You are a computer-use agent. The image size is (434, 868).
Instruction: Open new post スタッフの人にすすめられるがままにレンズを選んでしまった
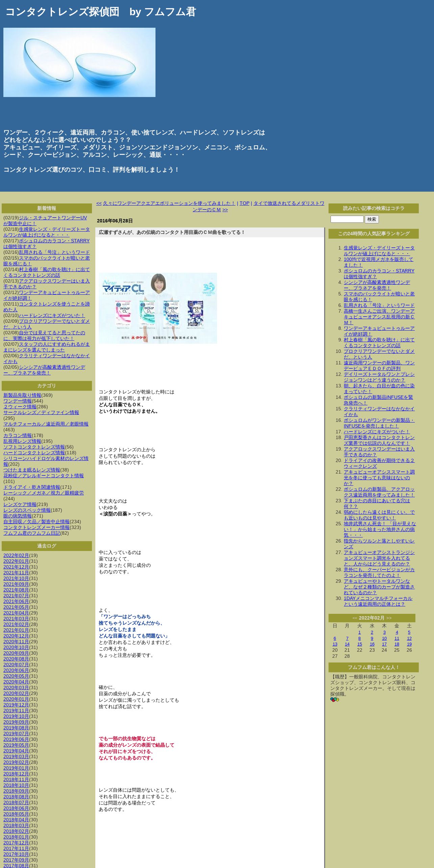(x=47, y=347)
